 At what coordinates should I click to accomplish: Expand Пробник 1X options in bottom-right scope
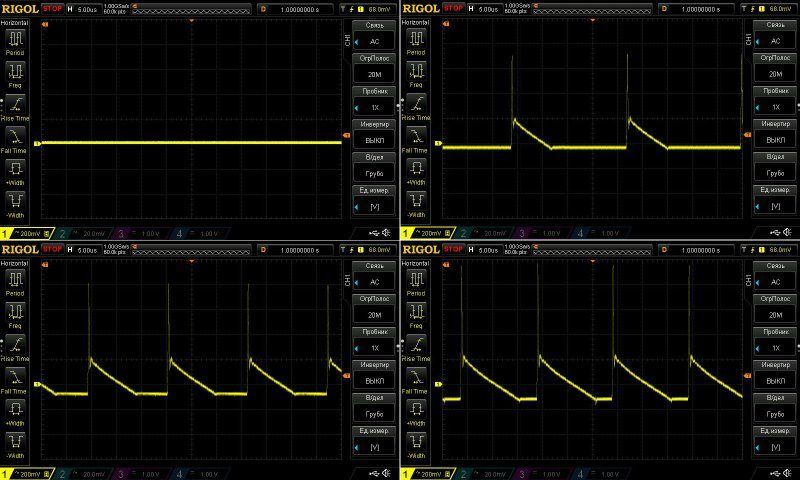(x=775, y=342)
